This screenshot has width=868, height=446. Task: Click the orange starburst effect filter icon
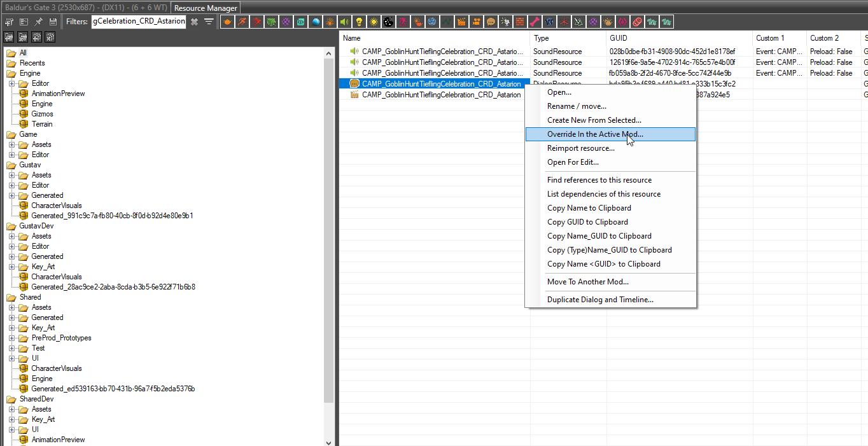[x=330, y=22]
